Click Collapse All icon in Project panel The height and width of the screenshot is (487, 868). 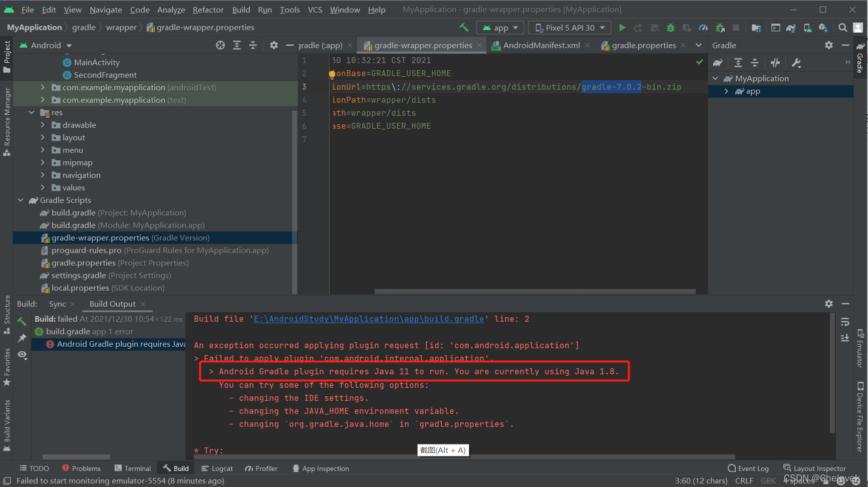253,45
